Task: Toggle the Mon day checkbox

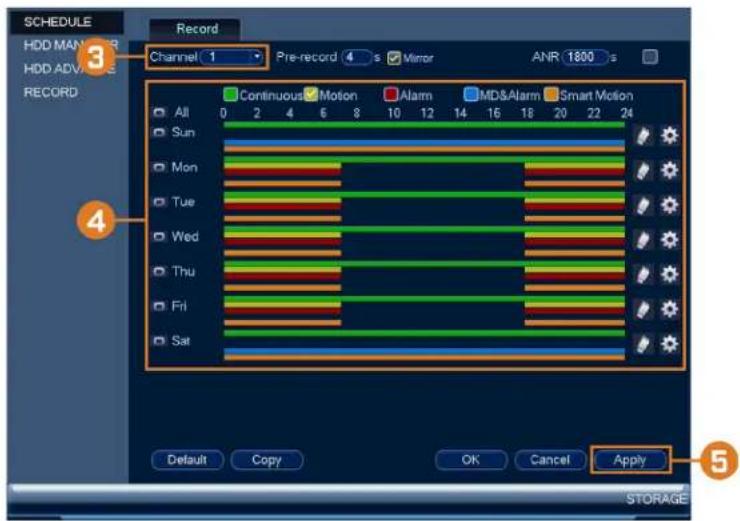Action: pyautogui.click(x=160, y=167)
